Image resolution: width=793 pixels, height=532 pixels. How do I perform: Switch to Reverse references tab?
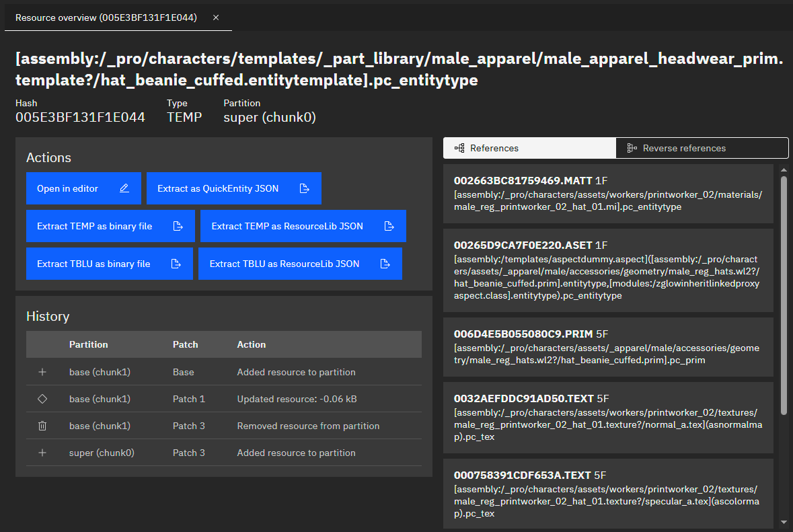click(702, 148)
